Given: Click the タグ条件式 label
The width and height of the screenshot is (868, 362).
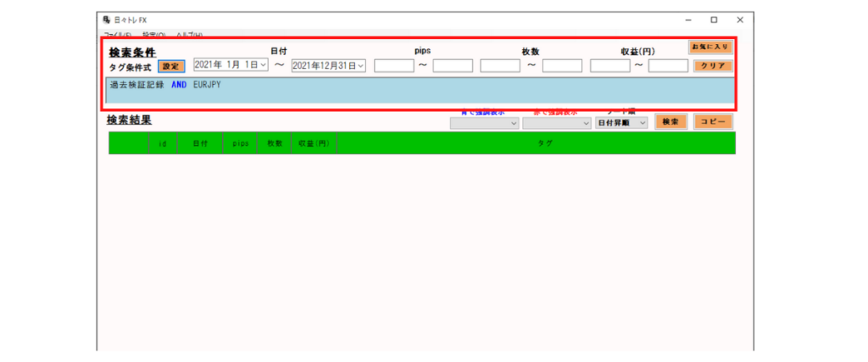Looking at the screenshot, I should pos(131,67).
